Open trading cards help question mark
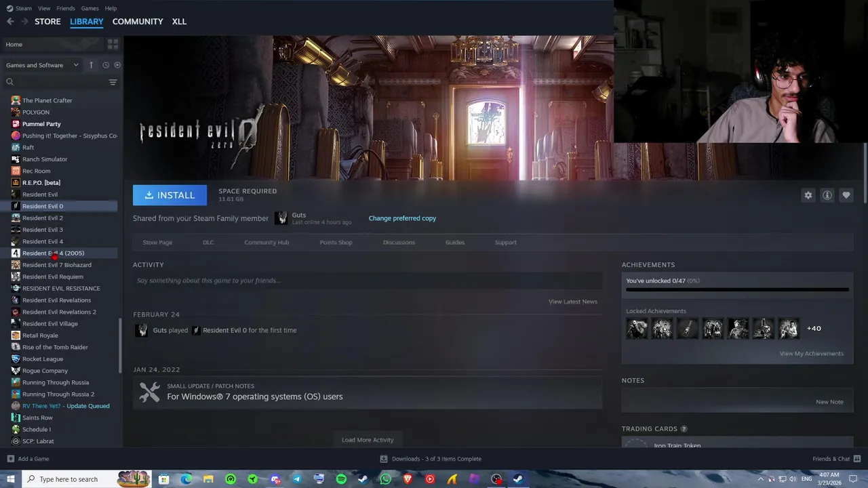 [x=684, y=429]
